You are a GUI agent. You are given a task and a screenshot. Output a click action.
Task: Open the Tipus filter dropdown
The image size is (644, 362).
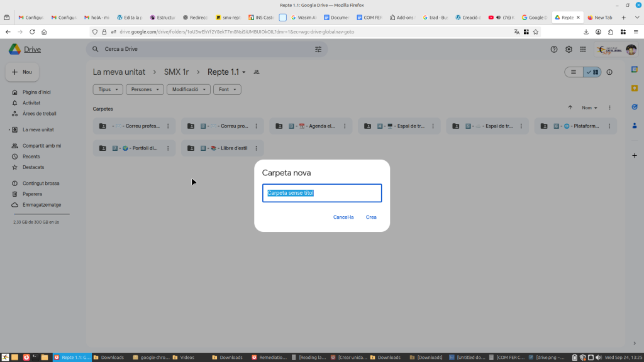(x=108, y=90)
